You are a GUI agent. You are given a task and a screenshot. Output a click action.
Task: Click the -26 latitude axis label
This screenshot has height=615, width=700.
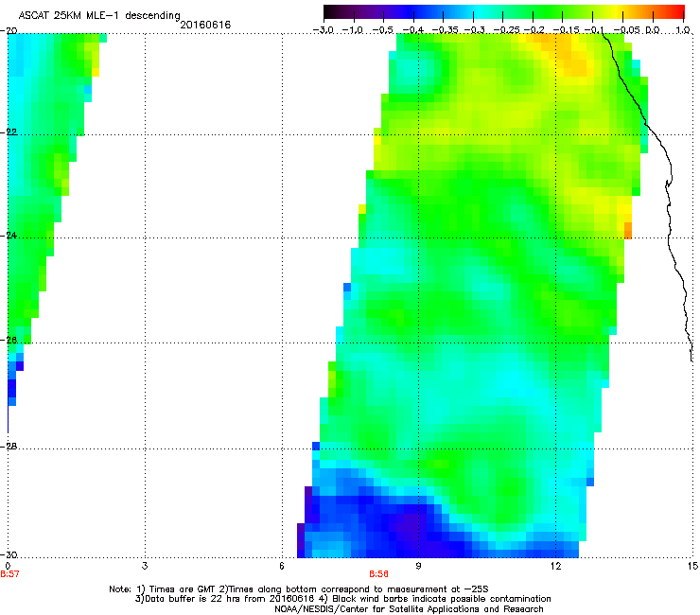point(9,341)
